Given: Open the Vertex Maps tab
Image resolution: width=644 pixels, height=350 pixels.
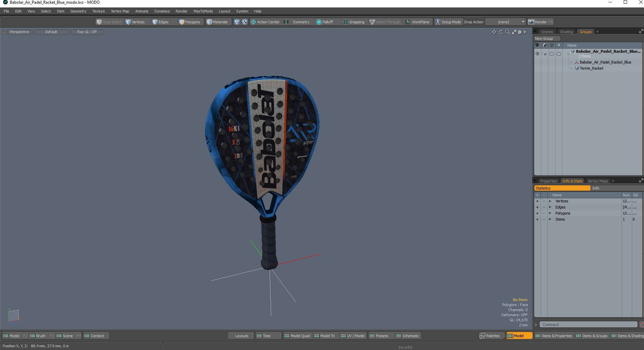Looking at the screenshot, I should coord(598,181).
